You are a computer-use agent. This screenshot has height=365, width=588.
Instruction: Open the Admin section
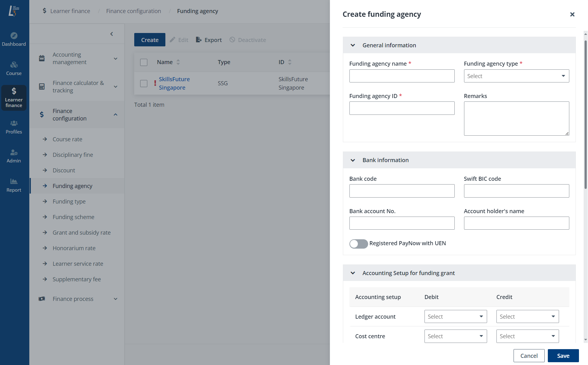click(x=14, y=156)
